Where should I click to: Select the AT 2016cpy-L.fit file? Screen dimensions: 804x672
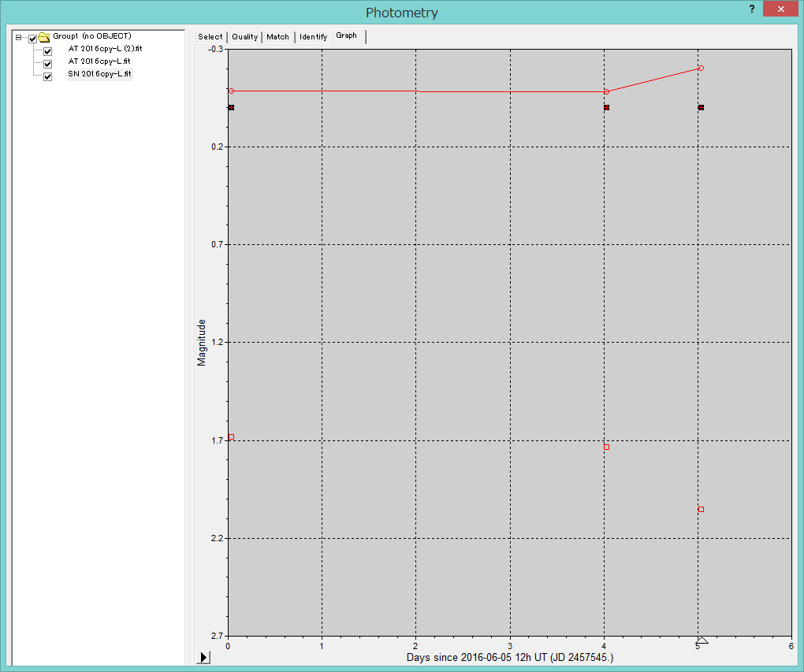pos(99,61)
